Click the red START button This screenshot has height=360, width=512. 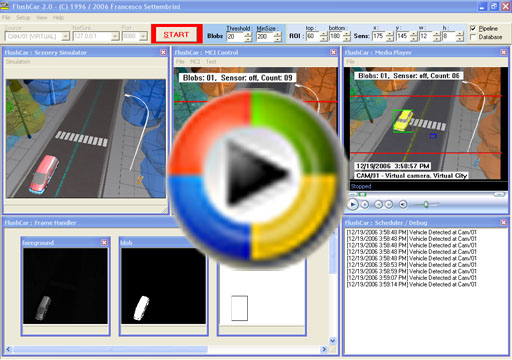pos(176,34)
